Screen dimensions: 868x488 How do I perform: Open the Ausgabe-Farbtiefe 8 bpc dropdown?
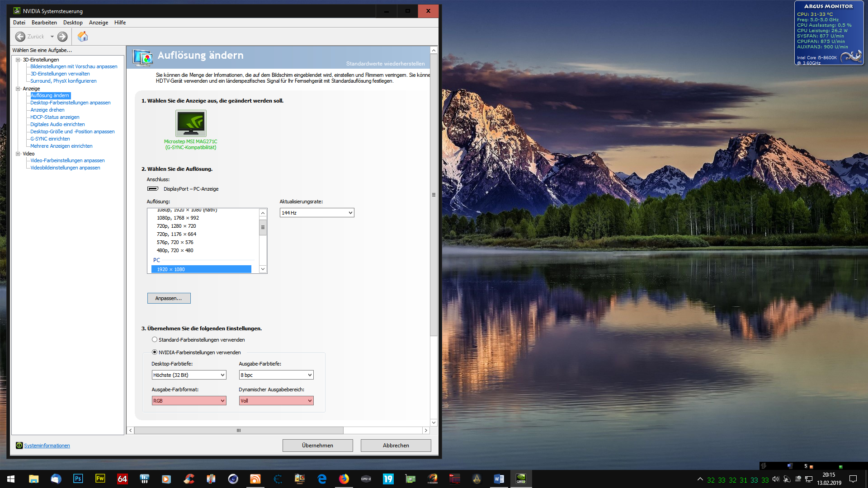tap(276, 375)
